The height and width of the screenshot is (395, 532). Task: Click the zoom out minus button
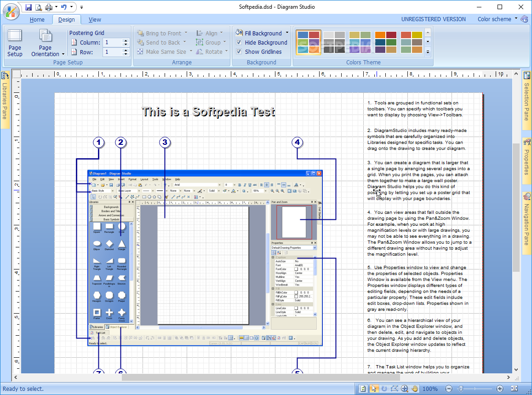(448, 389)
